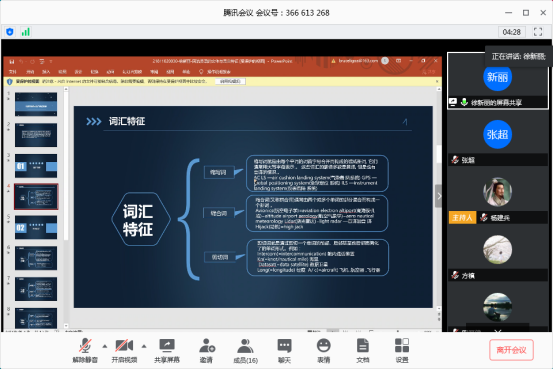Screen dimensions: 553x369
Task: Turn on camera with 开启视频
Action: (x=124, y=350)
